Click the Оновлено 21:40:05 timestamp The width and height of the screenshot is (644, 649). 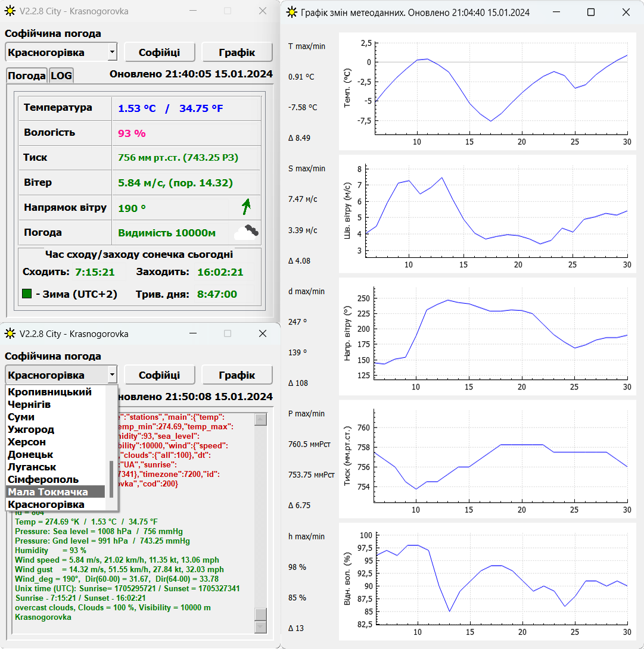191,74
